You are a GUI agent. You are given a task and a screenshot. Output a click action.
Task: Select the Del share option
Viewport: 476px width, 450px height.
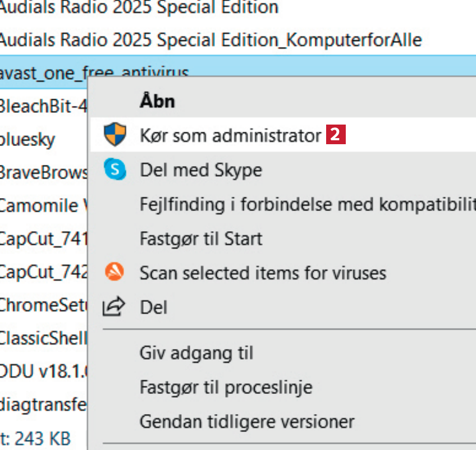[x=153, y=307]
